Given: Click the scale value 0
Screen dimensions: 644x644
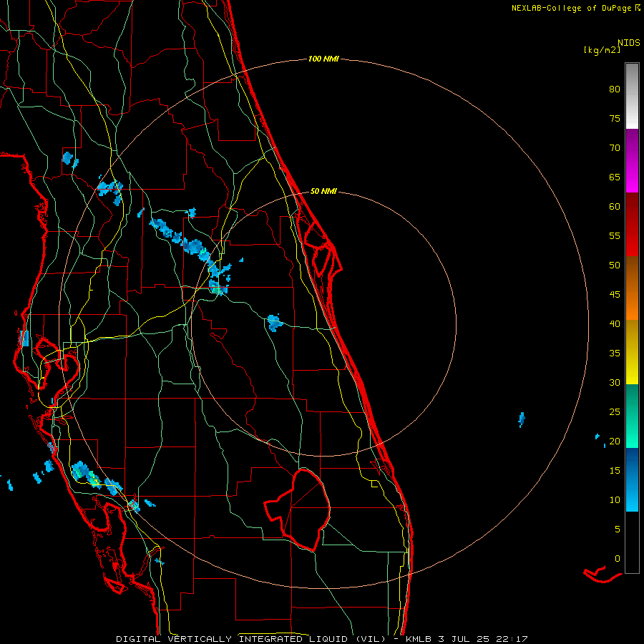Looking at the screenshot, I should 618,559.
